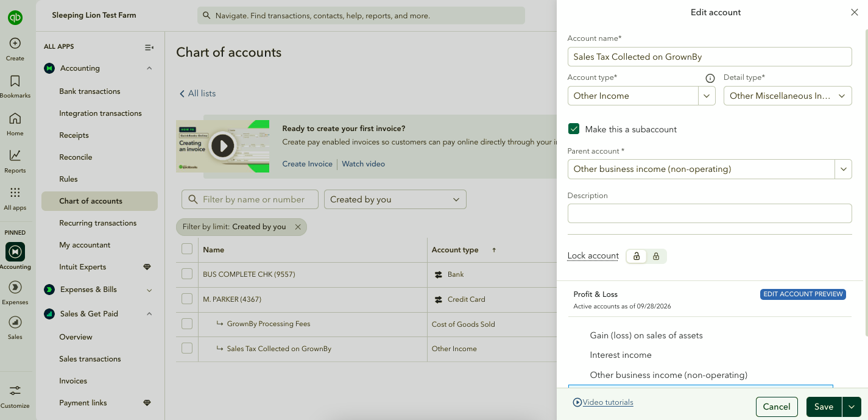
Task: Close the Edit account panel
Action: pos(854,12)
